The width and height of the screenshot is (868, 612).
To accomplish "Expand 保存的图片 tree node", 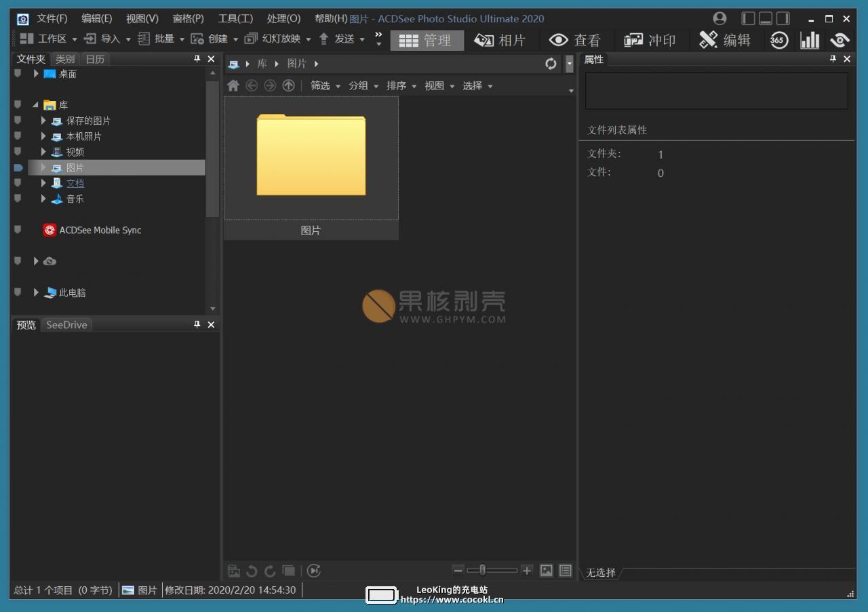I will [43, 121].
